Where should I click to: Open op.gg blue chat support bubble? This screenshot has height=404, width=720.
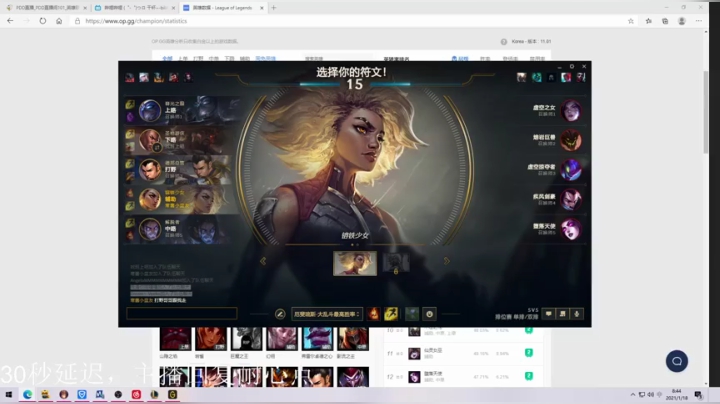click(677, 361)
